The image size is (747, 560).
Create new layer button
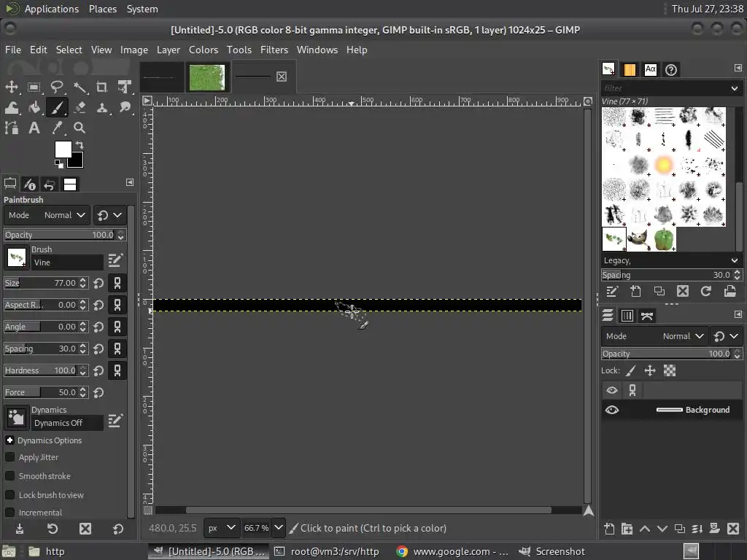point(609,529)
